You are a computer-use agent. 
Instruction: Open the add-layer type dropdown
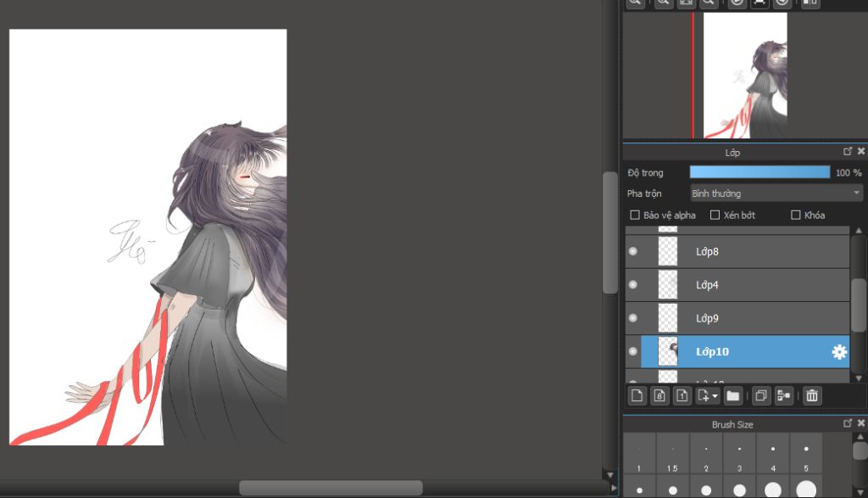(x=708, y=395)
